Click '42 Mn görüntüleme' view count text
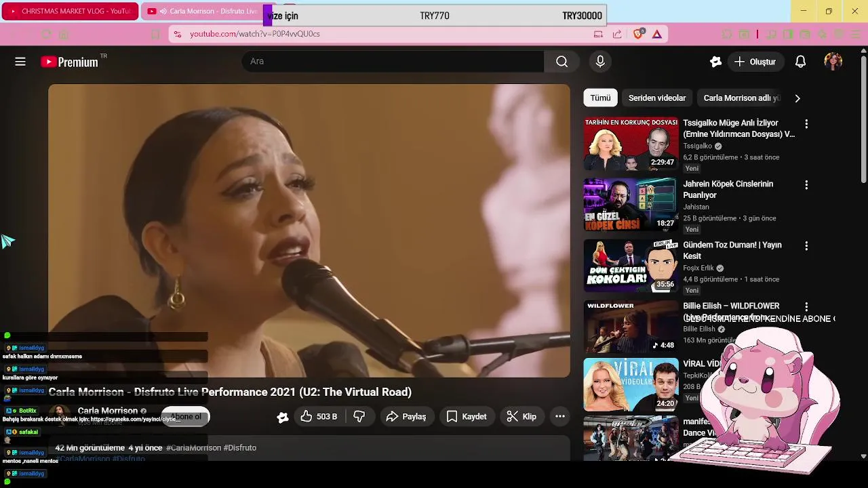This screenshot has width=868, height=488. [x=90, y=448]
